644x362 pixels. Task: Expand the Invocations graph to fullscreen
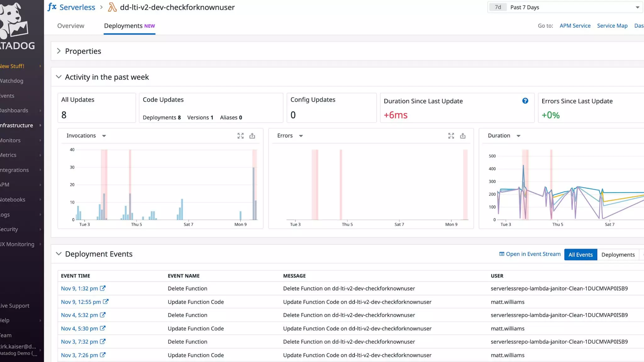[x=241, y=136]
